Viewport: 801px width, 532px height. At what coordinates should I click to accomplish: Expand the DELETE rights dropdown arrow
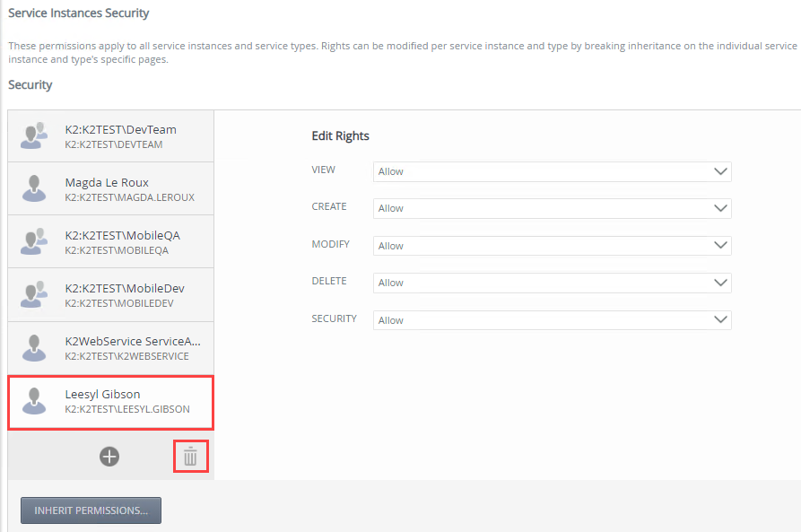719,283
